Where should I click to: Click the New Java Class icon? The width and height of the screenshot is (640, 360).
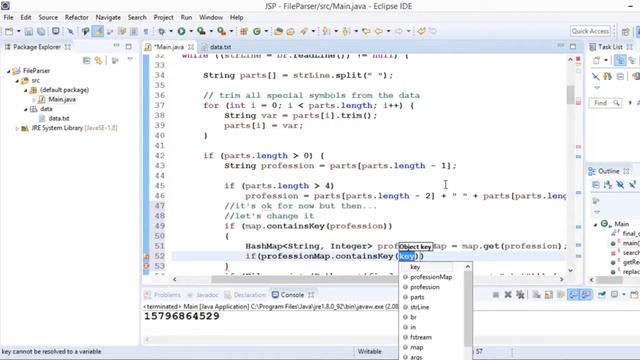257,31
